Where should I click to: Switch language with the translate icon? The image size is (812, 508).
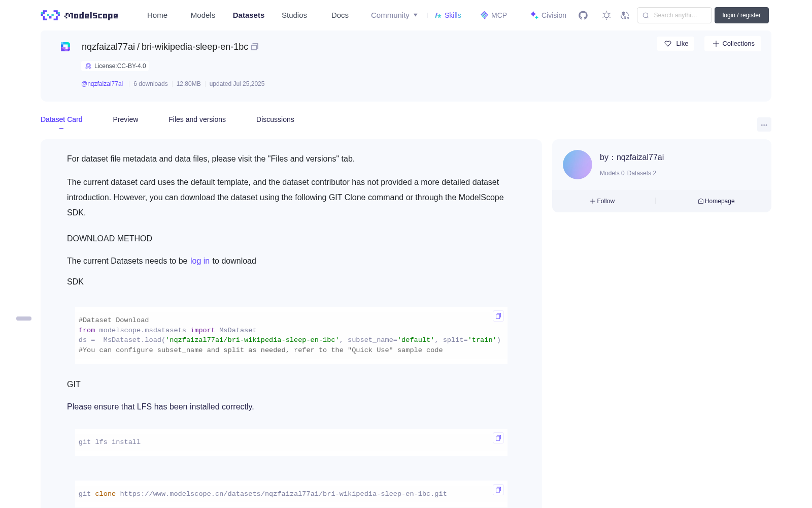pos(625,15)
